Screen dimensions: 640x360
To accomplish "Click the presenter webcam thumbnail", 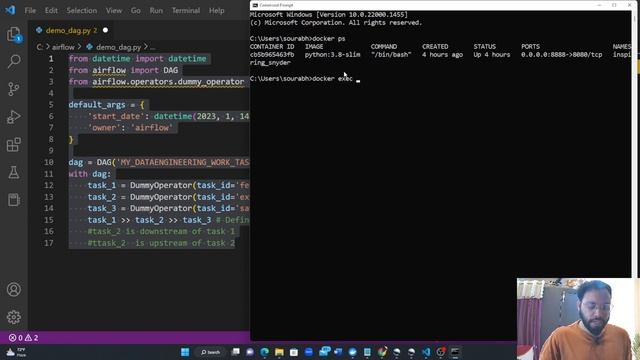I will pos(578,319).
